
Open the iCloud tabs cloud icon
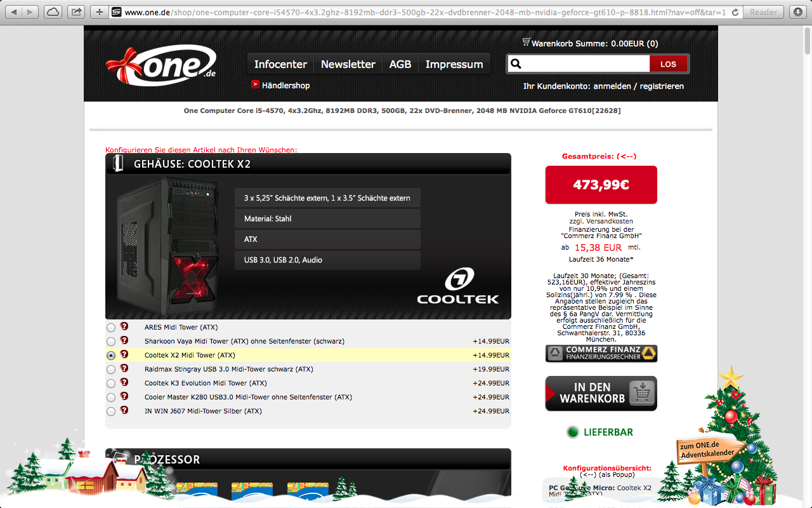coord(54,12)
